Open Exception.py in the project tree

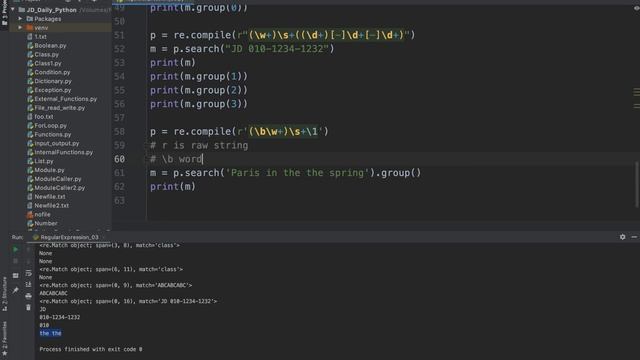[x=53, y=90]
